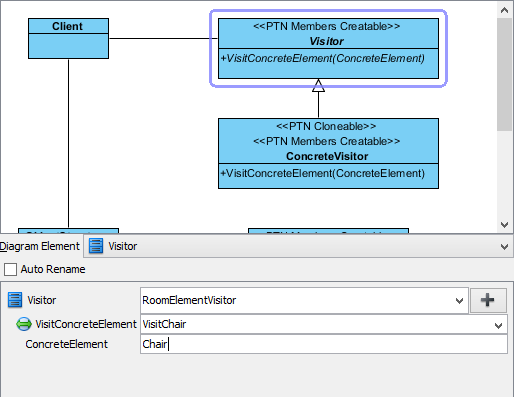Open the VisitChair operation dropdown
Image resolution: width=514 pixels, height=397 pixels.
[498, 325]
